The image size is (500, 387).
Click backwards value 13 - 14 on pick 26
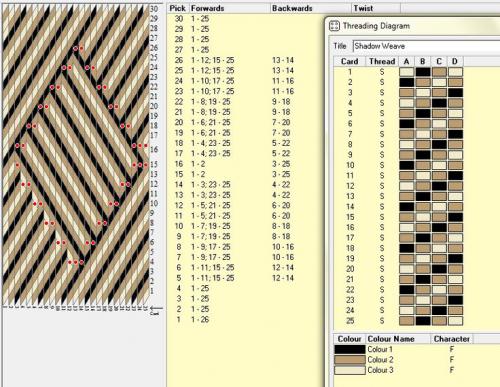pyautogui.click(x=283, y=60)
